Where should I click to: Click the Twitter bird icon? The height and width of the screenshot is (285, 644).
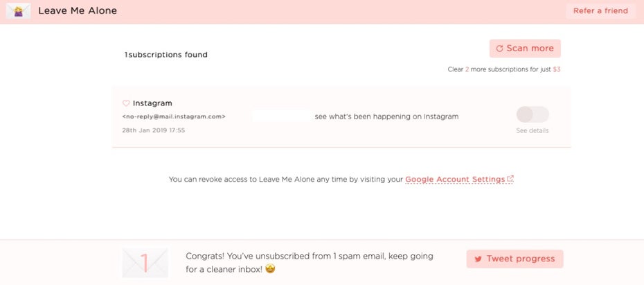click(478, 259)
